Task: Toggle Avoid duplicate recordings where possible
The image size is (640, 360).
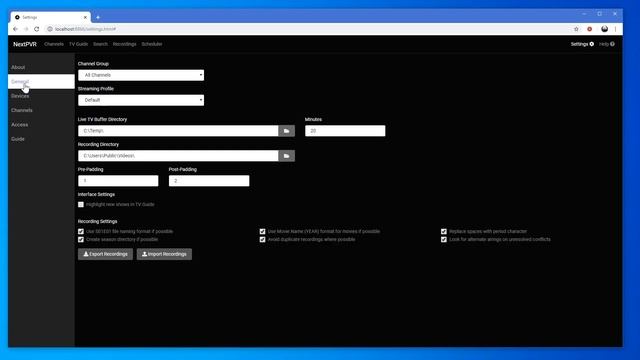Action: [x=262, y=240]
